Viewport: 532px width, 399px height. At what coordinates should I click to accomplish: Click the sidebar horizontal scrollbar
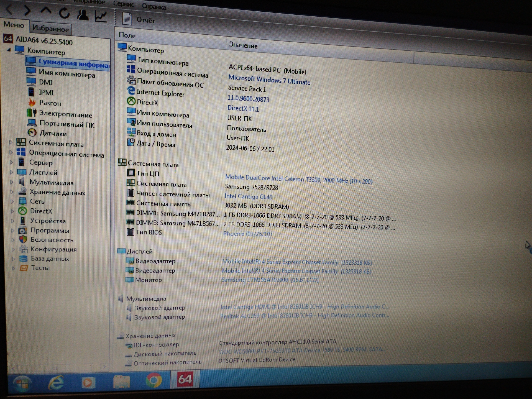[x=59, y=367]
